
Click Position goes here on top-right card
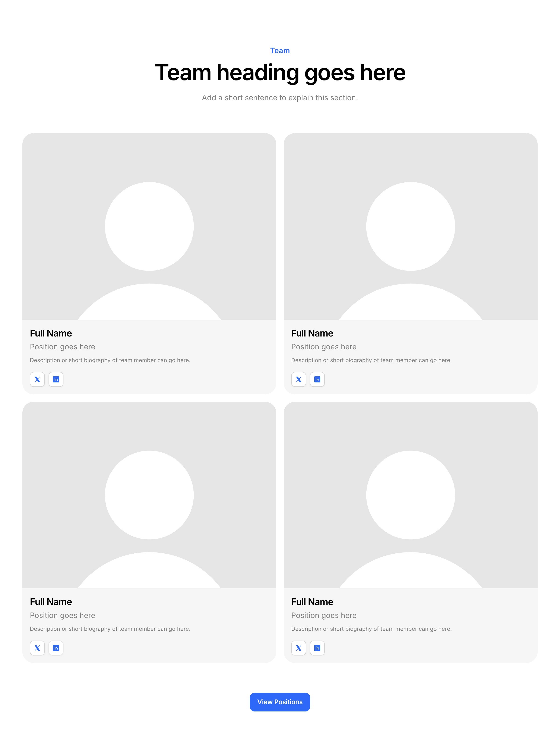324,347
